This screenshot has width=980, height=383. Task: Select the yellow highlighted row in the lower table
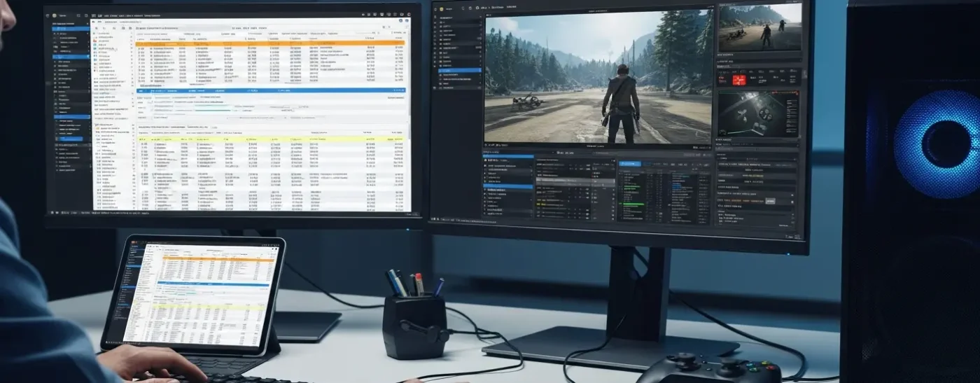[x=270, y=139]
